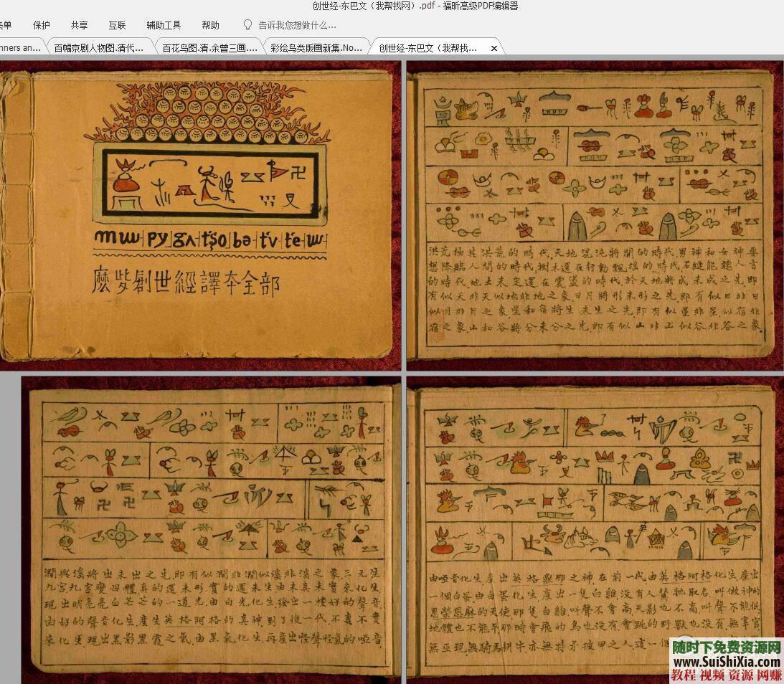Image resolution: width=784 pixels, height=684 pixels.
Task: Switch to the 百幅京剧人物图 document tab
Action: 99,48
